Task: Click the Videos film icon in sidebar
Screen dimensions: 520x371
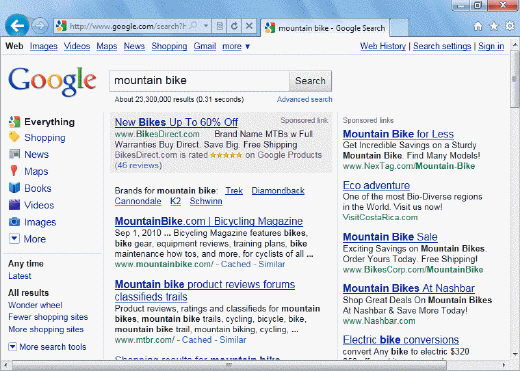Action: point(14,204)
